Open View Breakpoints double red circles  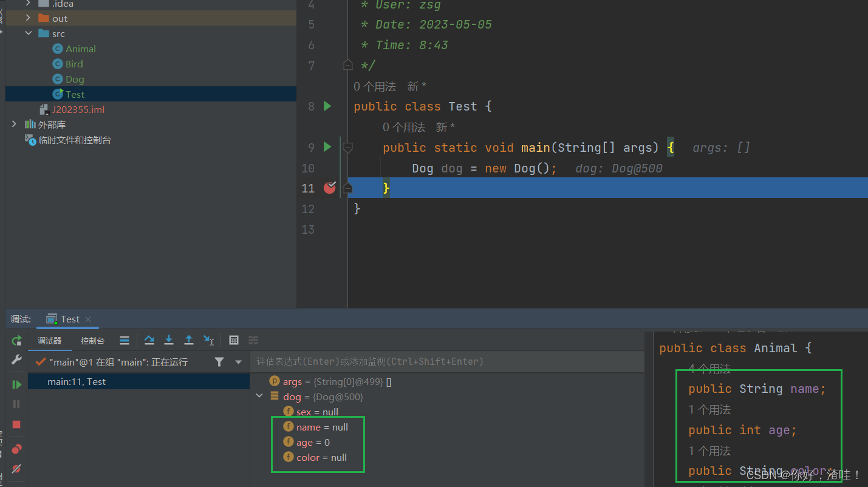point(17,449)
